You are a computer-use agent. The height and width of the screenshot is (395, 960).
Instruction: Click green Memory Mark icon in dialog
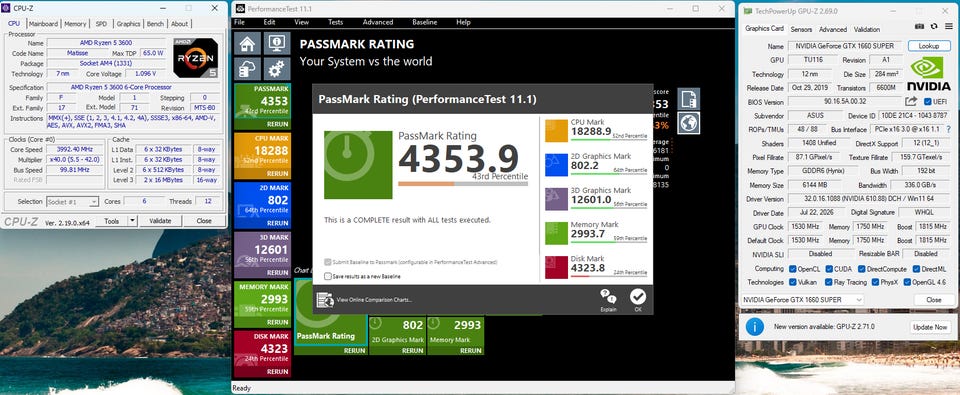(556, 233)
